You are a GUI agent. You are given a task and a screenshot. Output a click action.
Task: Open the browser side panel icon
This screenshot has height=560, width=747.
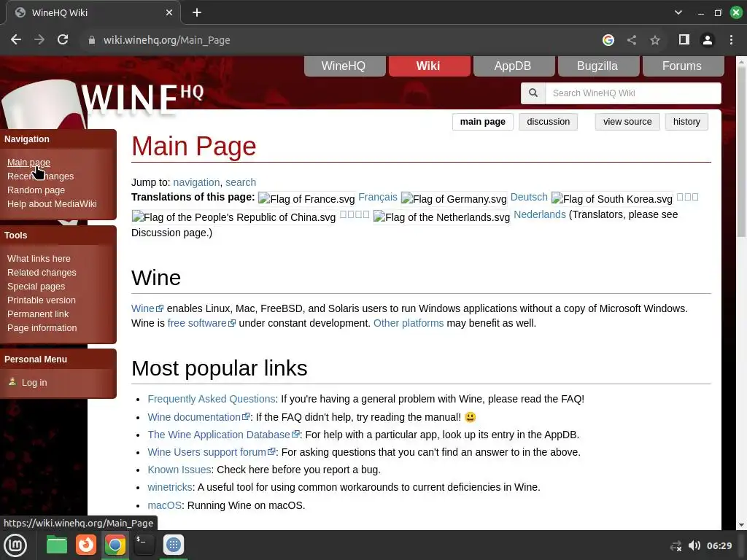coord(684,40)
